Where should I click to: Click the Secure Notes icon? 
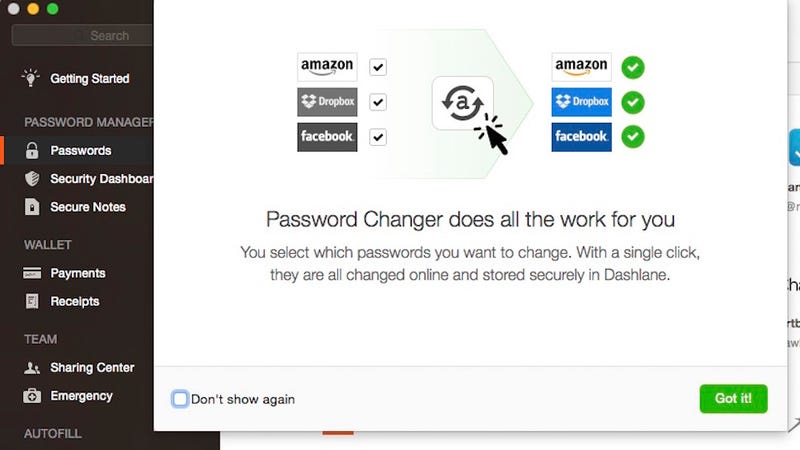pos(32,207)
